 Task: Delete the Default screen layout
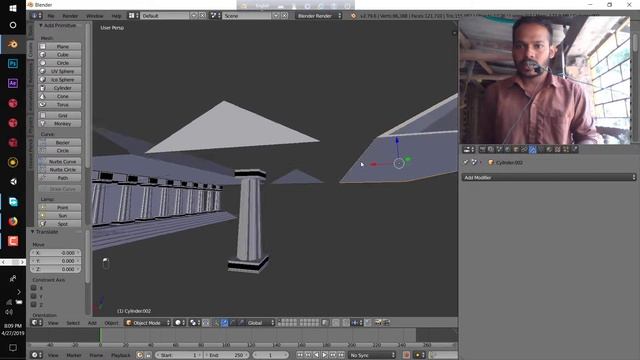tap(202, 16)
